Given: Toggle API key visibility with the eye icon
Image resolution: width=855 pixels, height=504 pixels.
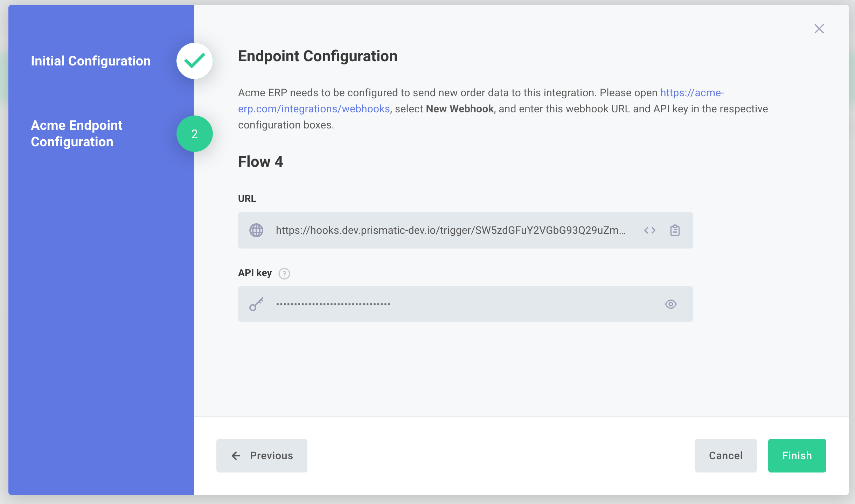Looking at the screenshot, I should [671, 304].
